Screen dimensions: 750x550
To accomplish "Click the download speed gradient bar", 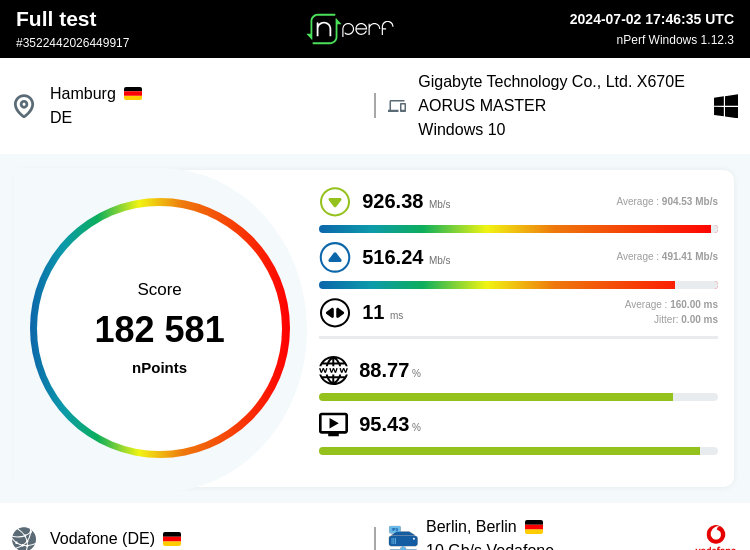I will coord(518,229).
